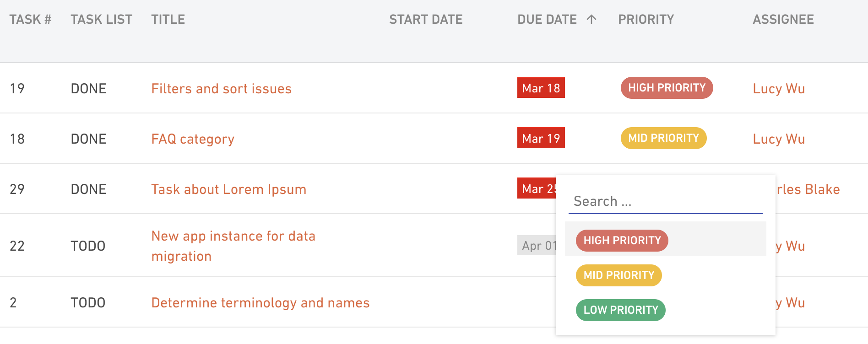Click MID PRIORITY badge on task 18
The width and height of the screenshot is (868, 344).
tap(664, 138)
